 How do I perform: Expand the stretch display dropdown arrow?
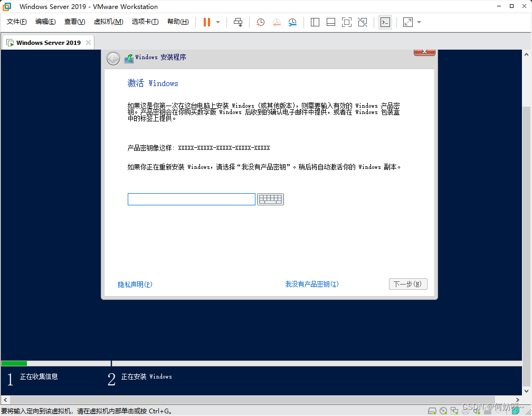click(x=419, y=22)
